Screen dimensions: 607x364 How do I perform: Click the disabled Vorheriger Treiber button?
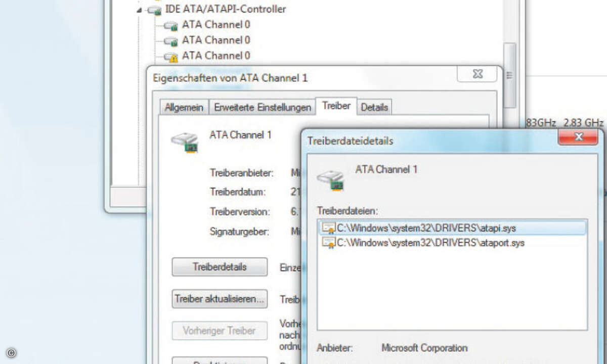click(x=219, y=331)
